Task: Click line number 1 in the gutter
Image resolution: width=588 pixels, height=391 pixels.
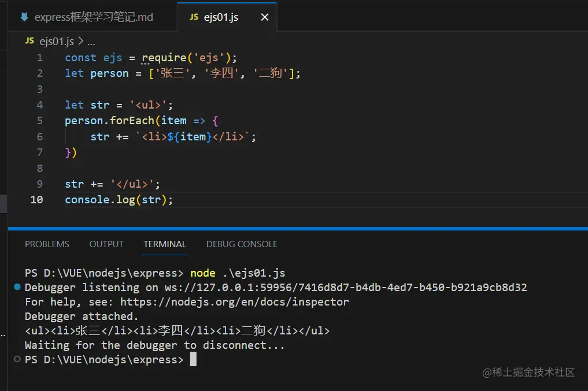Action: point(40,58)
